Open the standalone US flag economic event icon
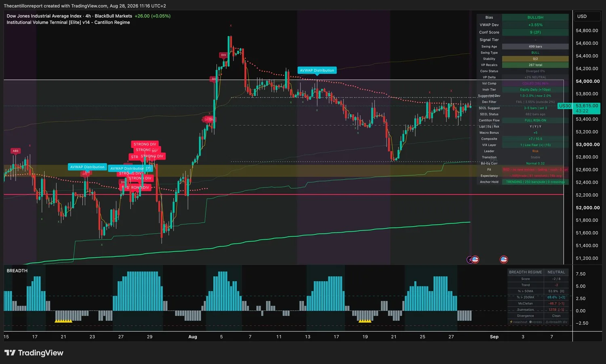 [x=504, y=260]
